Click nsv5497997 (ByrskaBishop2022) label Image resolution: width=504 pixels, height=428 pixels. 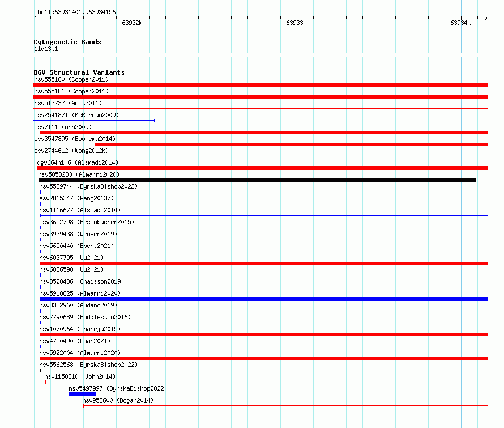point(118,388)
